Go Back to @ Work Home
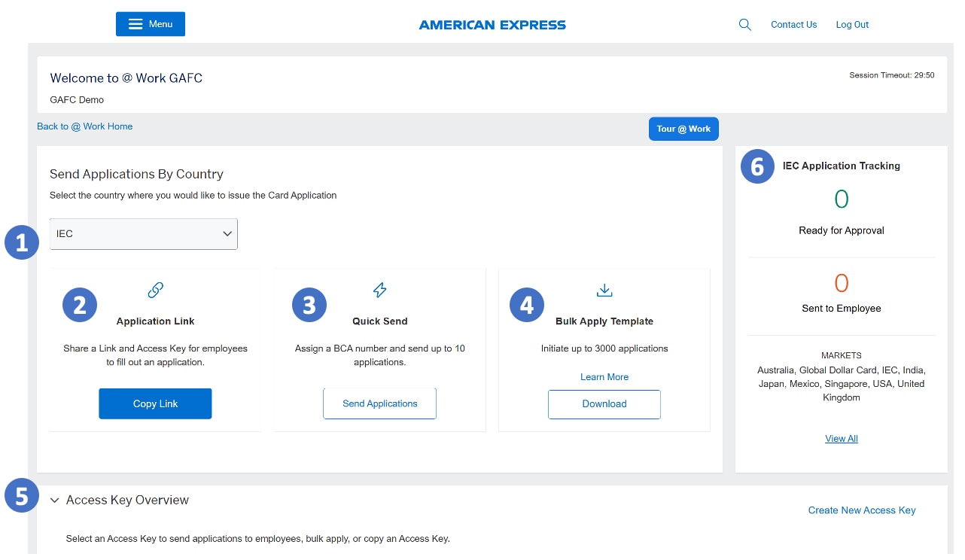This screenshot has width=965, height=560. 85,126
